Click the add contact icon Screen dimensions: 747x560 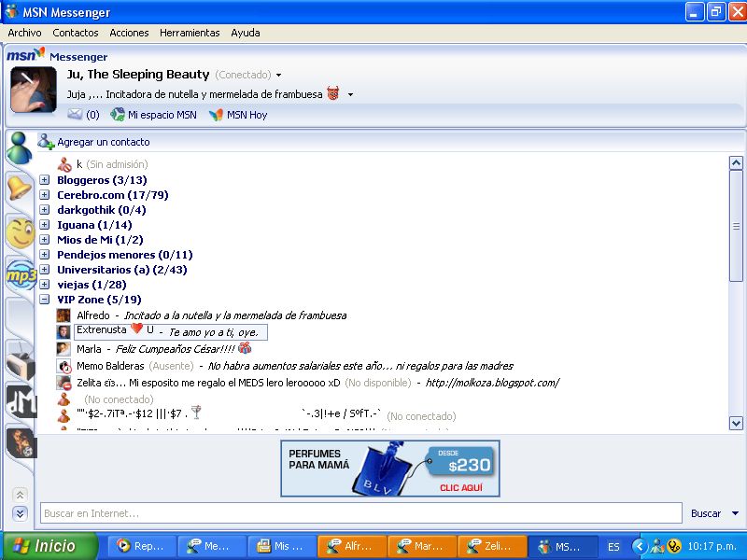46,142
